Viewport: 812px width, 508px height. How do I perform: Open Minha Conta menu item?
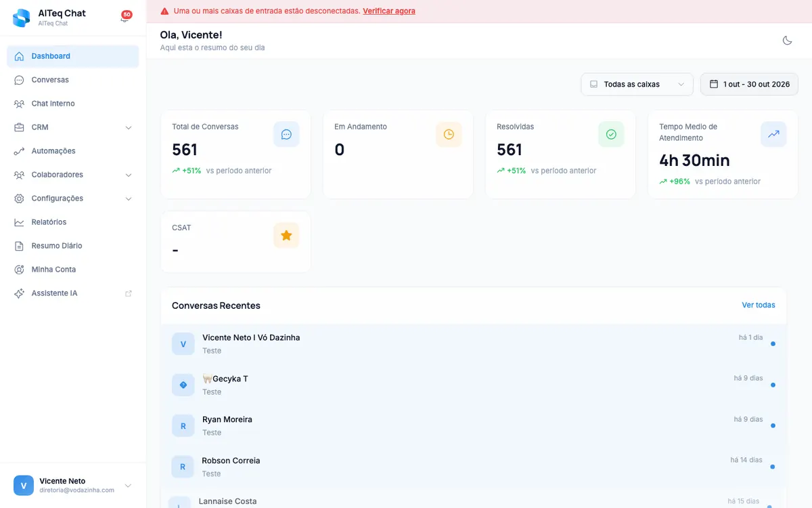click(x=73, y=270)
